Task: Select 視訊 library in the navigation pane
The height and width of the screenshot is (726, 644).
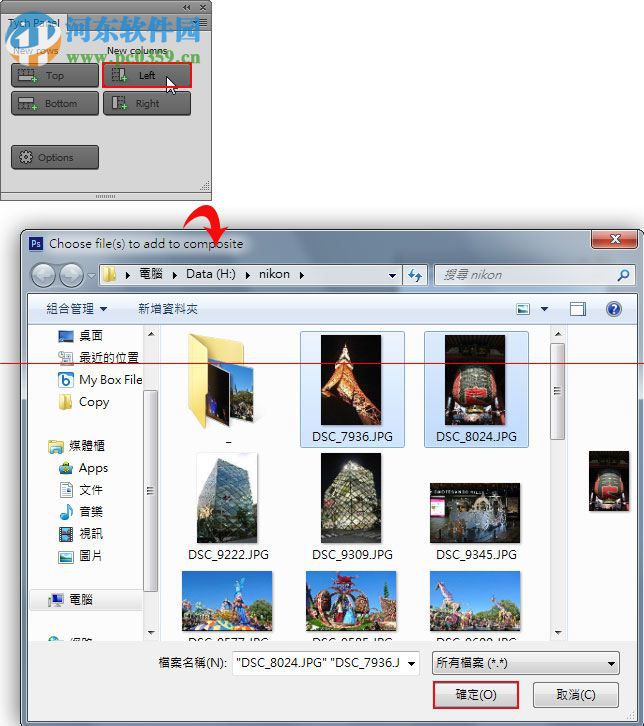Action: (81, 534)
